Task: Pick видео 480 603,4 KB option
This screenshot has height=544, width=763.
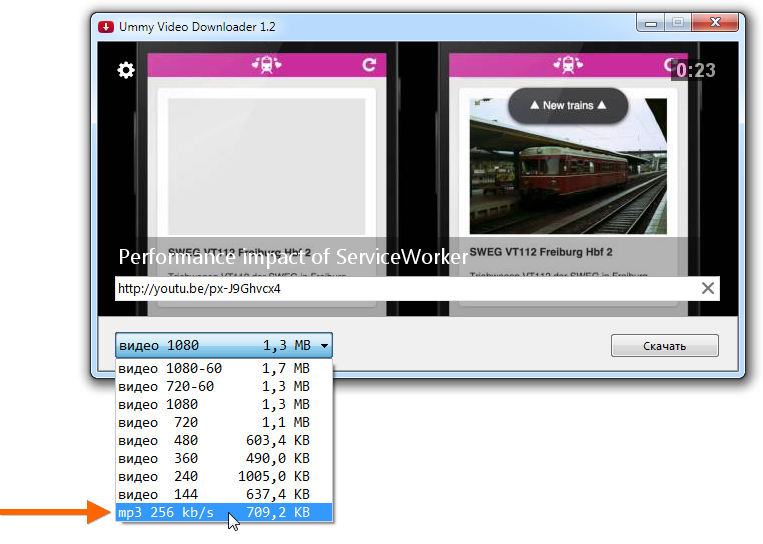Action: coord(224,440)
